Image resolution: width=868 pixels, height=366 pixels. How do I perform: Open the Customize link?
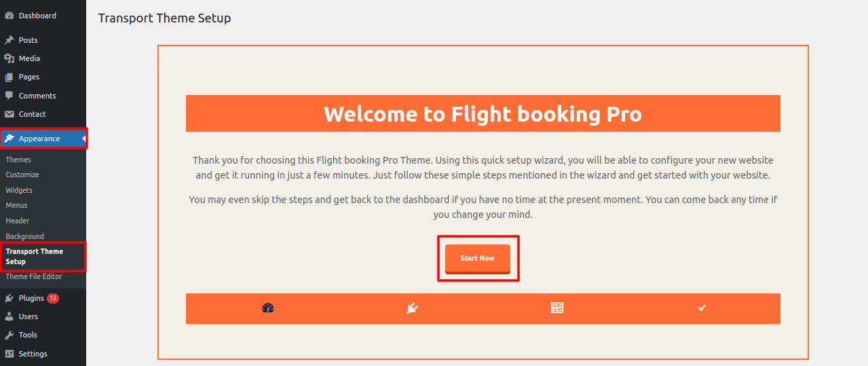(x=22, y=175)
